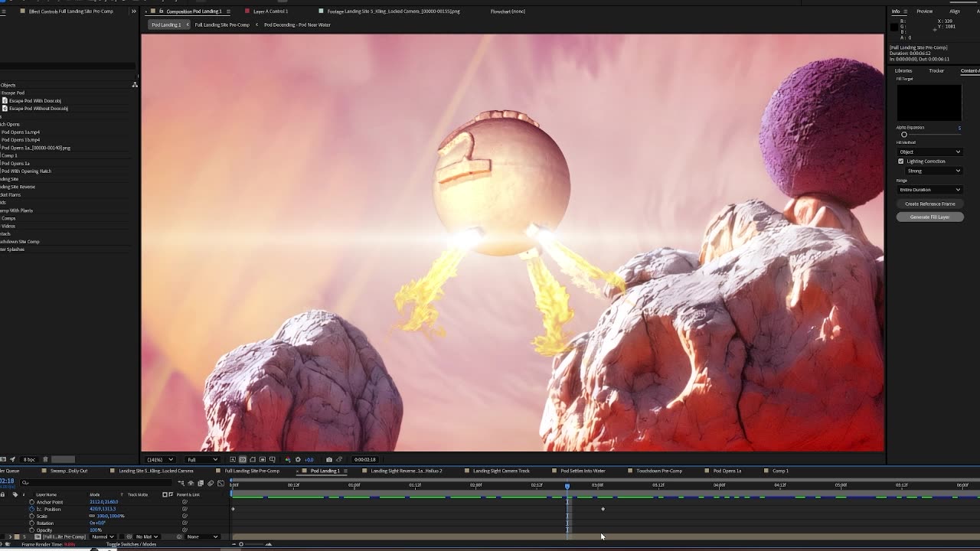Click the timeline layer search field

[x=97, y=483]
